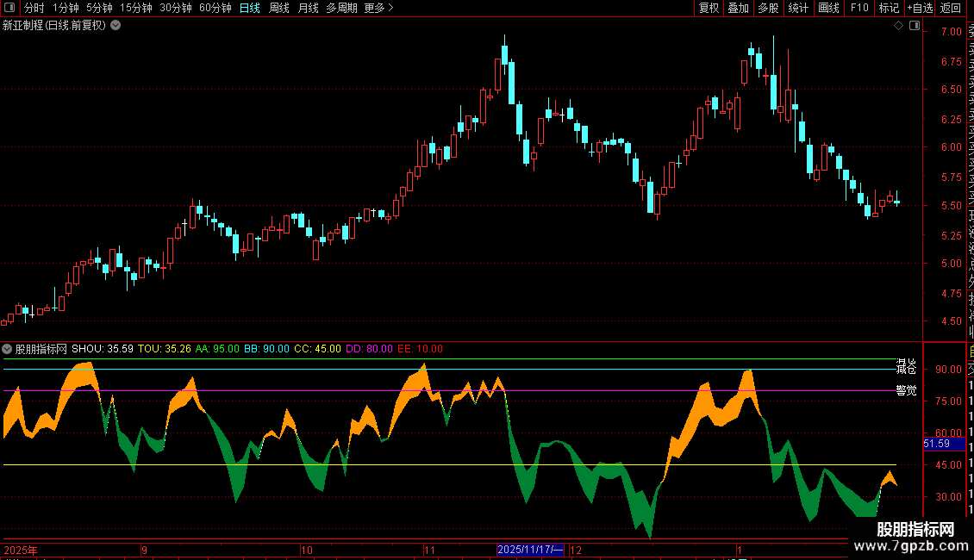
Task: Click the 减仓 label on indicator
Action: pos(906,369)
